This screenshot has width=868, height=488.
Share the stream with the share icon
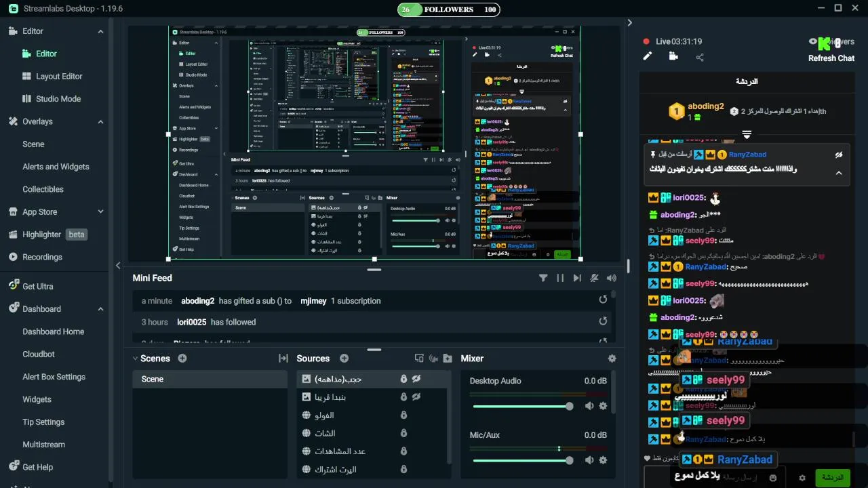(x=700, y=57)
